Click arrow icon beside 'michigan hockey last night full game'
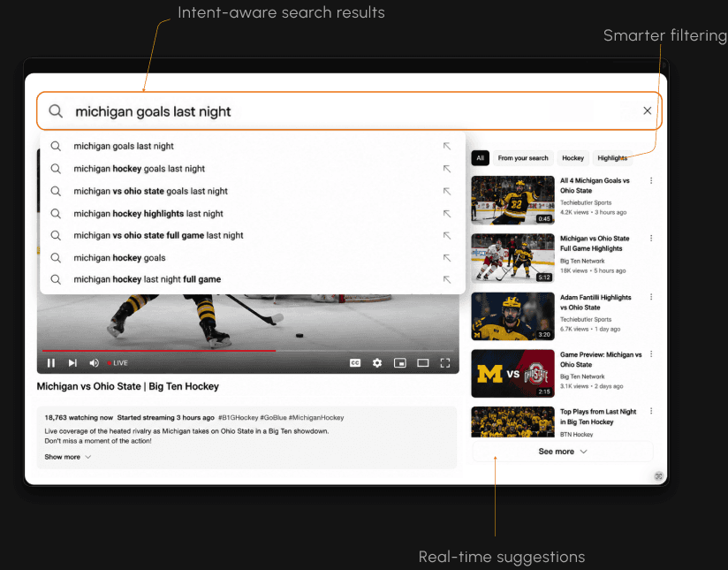 click(x=447, y=279)
